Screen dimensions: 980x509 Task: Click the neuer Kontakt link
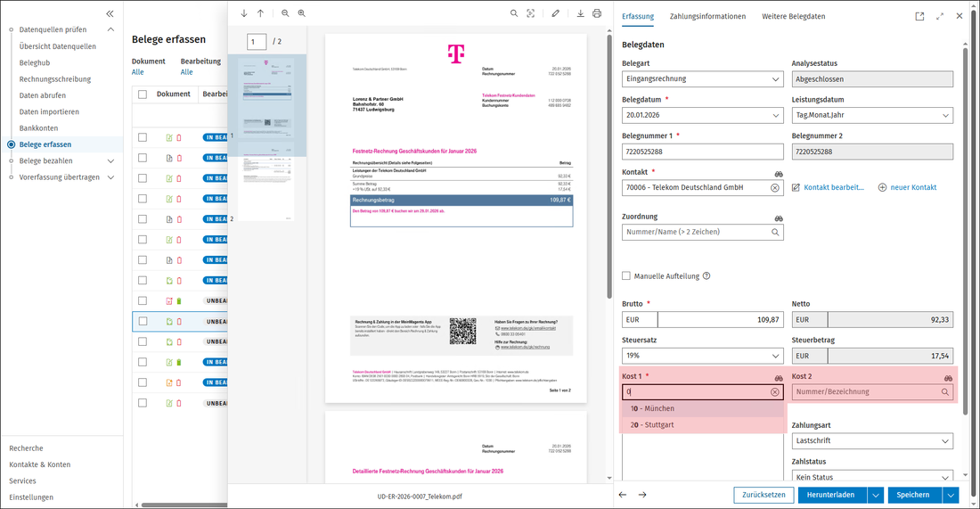913,187
